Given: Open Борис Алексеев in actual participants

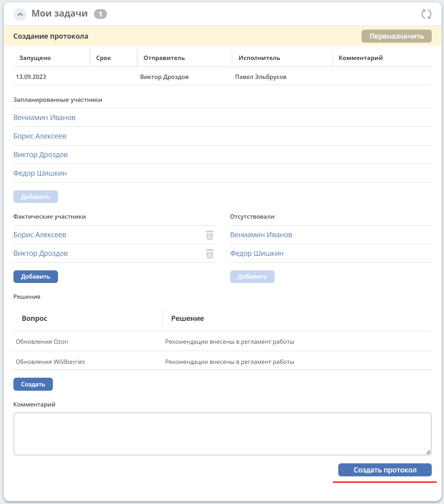Looking at the screenshot, I should (x=40, y=235).
